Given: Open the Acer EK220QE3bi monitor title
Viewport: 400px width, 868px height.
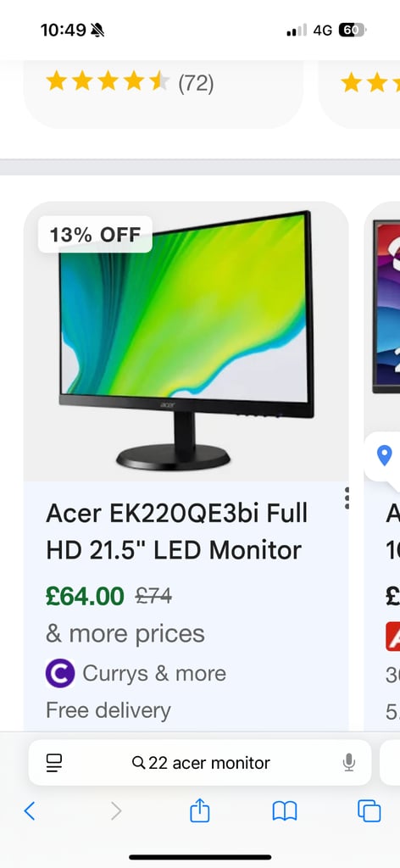Looking at the screenshot, I should 177,531.
